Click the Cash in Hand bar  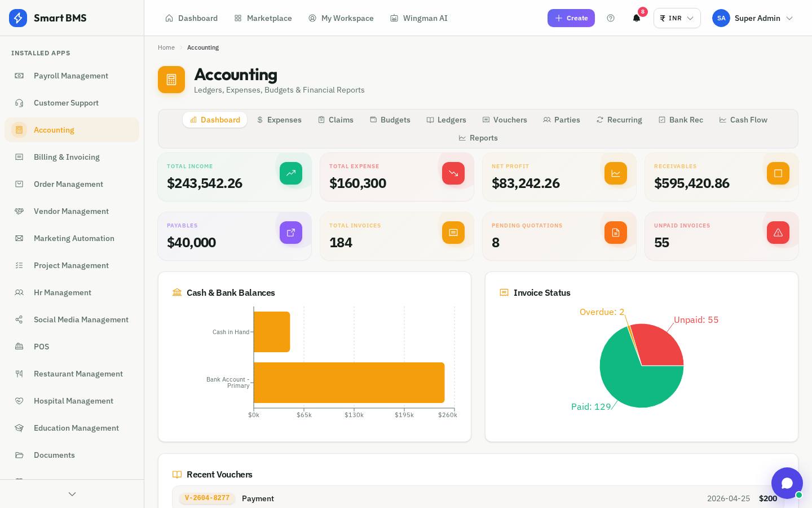272,332
